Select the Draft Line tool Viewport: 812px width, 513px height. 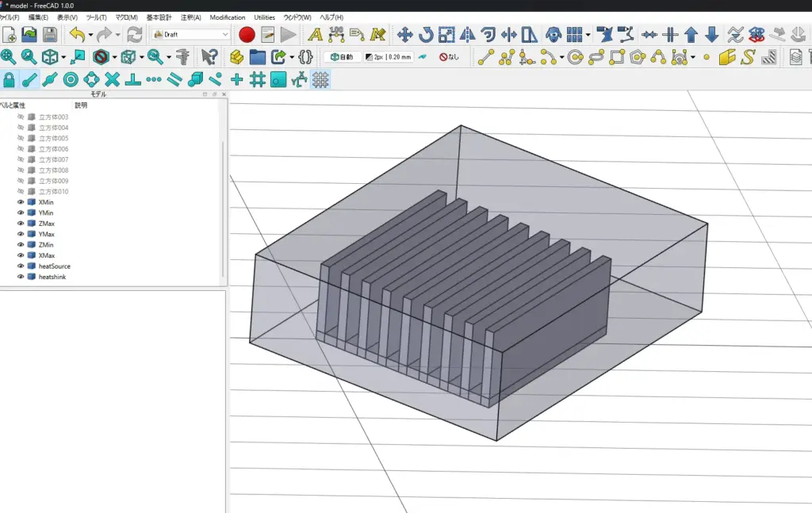pyautogui.click(x=485, y=57)
